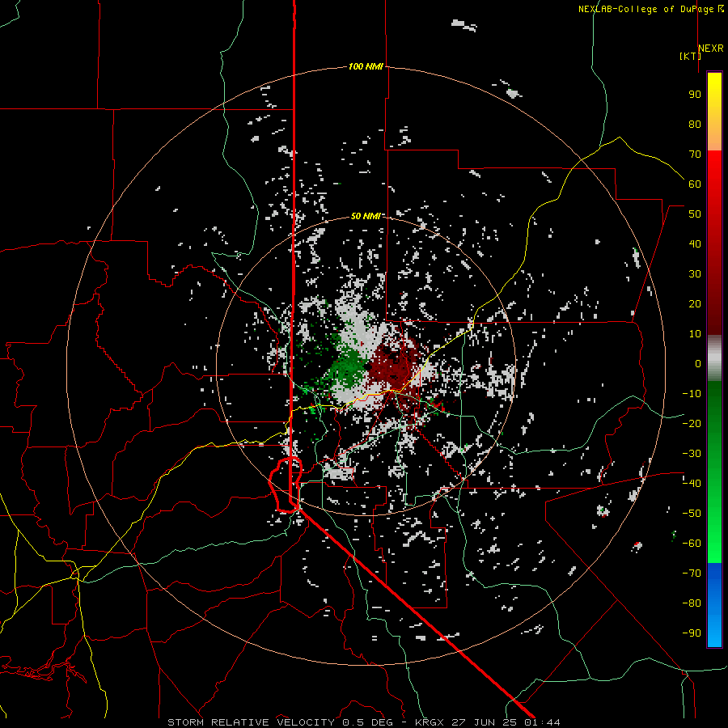Click the thick red warning polygon outline

(286, 485)
